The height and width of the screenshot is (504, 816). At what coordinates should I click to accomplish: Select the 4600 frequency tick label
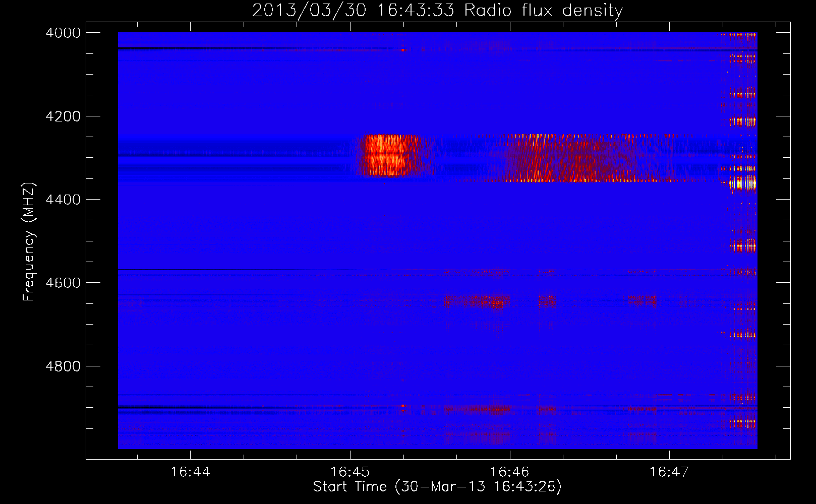tap(63, 283)
